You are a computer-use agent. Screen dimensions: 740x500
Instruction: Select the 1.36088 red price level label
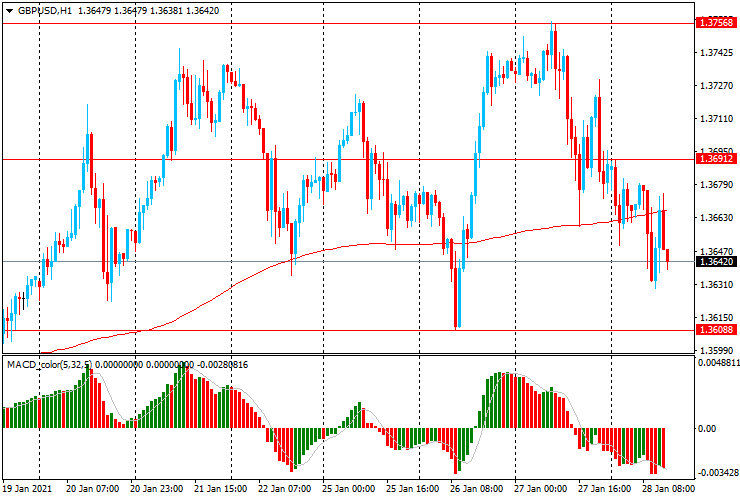point(716,330)
